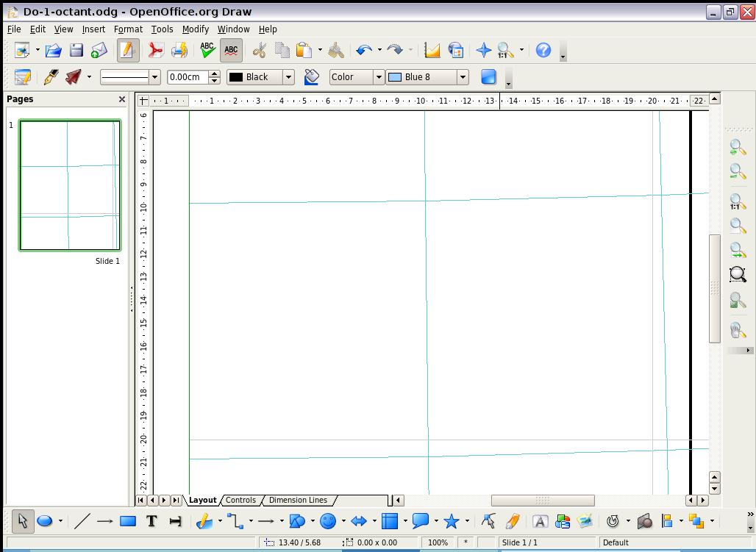This screenshot has width=756, height=552.
Task: Expand the New document dropdown arrow
Action: (x=38, y=50)
